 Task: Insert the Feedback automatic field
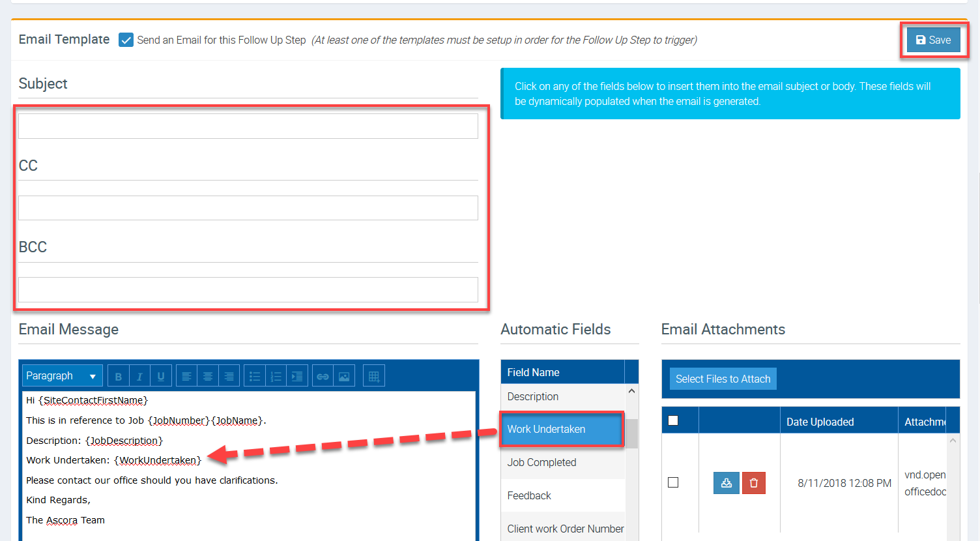[x=529, y=495]
